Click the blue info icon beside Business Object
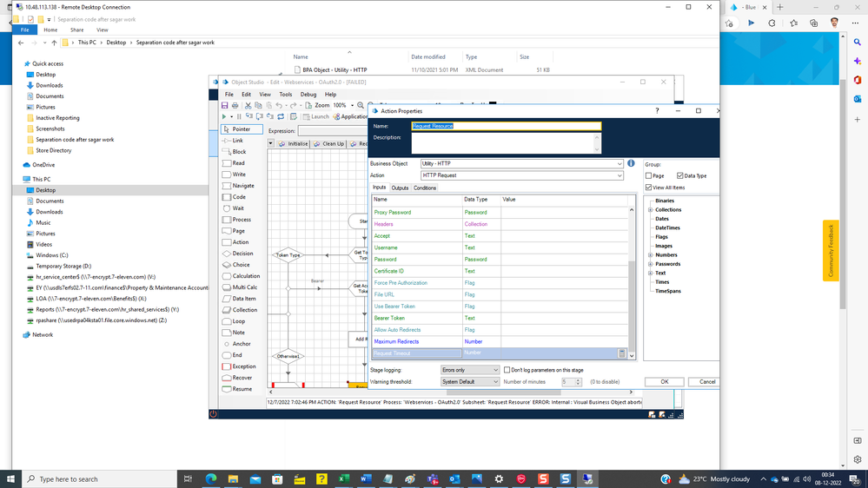Screen dimensions: 868x488 point(631,163)
